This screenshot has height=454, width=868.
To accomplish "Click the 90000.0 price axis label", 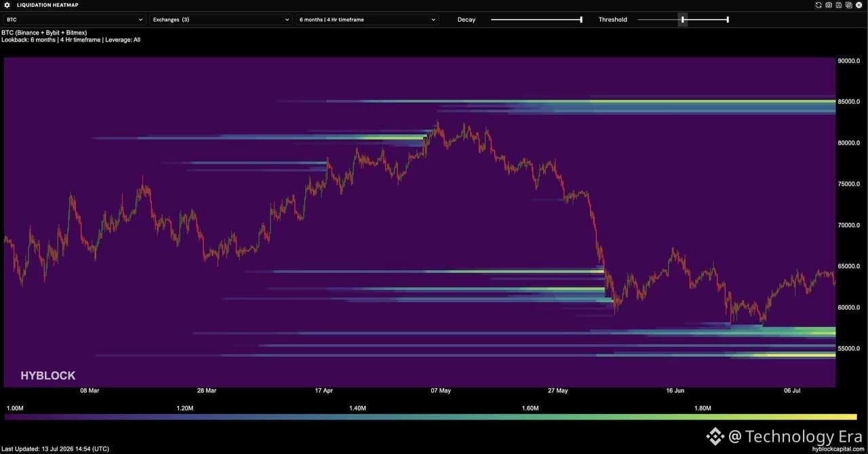I will 849,60.
